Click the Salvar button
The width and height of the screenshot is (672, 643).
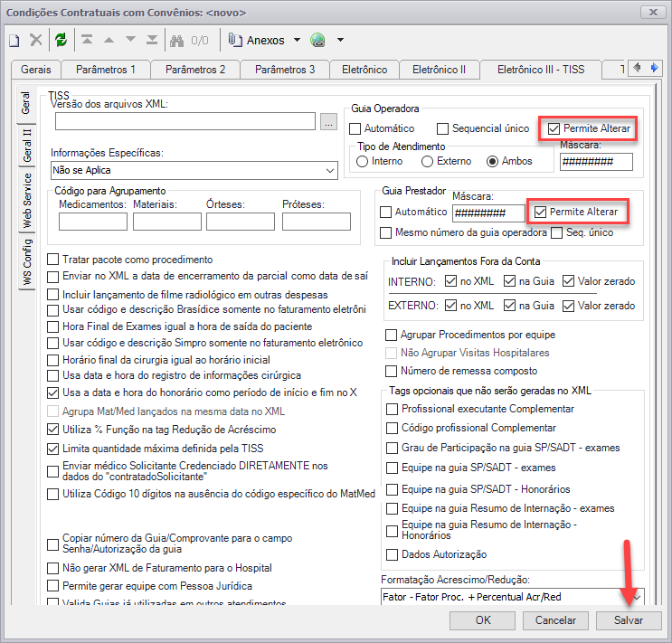pyautogui.click(x=629, y=620)
